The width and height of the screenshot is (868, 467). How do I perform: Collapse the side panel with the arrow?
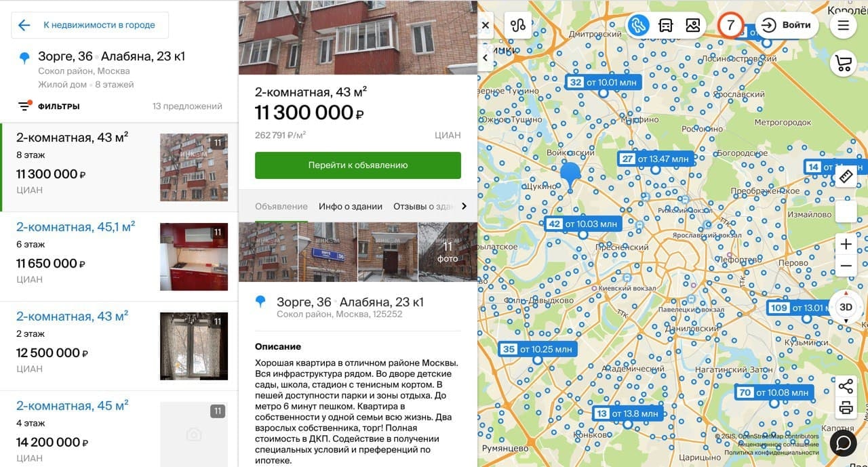[486, 58]
